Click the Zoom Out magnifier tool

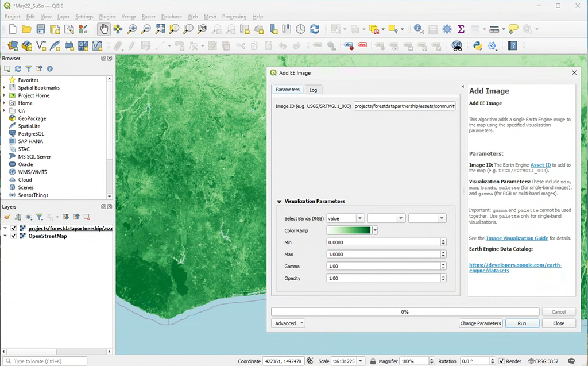pos(146,29)
